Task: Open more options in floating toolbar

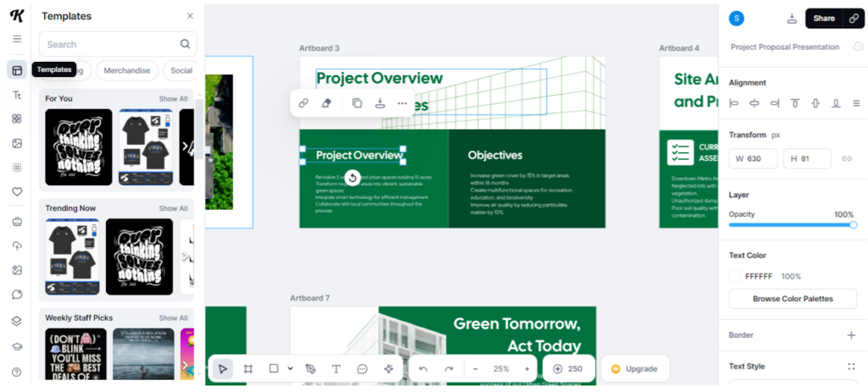Action: (x=402, y=103)
